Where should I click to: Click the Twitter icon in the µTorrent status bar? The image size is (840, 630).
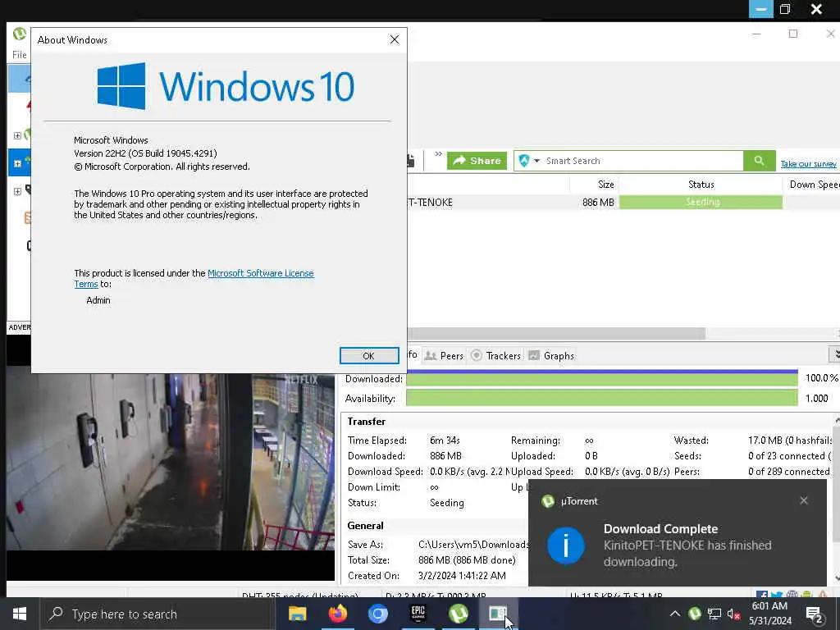pyautogui.click(x=777, y=595)
